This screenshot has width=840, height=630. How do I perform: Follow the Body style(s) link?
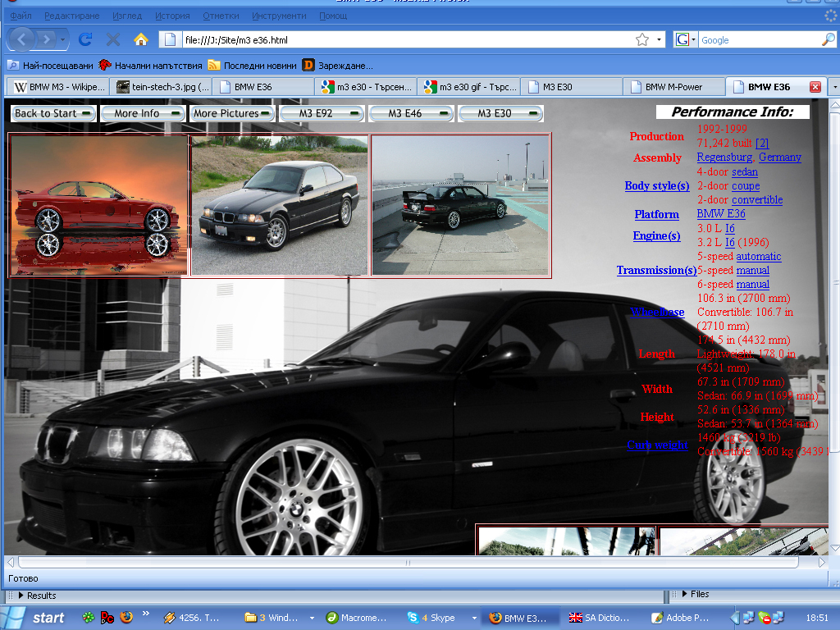coord(657,185)
